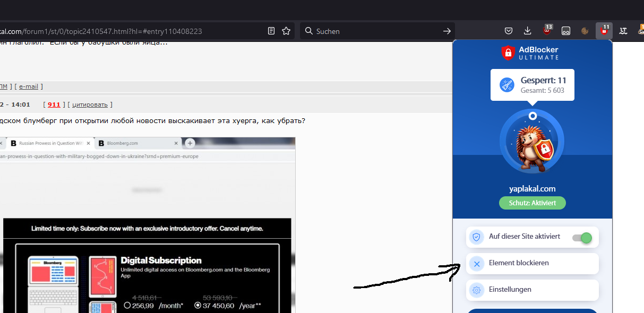
Task: Click the Element blockieren menu entry
Action: (532, 264)
